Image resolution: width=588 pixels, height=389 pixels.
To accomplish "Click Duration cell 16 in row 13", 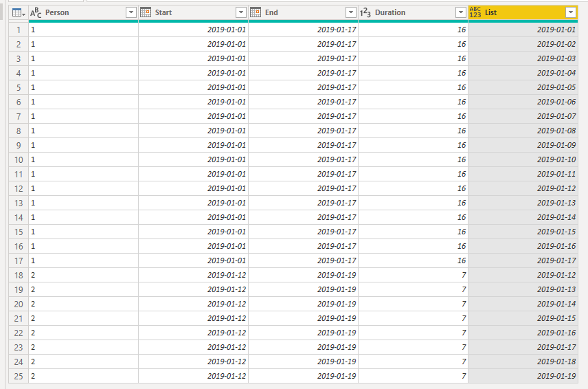I will pos(413,203).
